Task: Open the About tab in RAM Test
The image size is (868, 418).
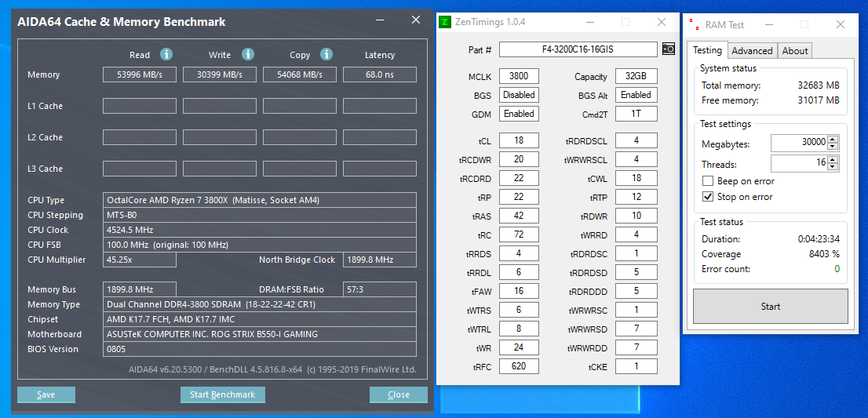Action: point(795,50)
